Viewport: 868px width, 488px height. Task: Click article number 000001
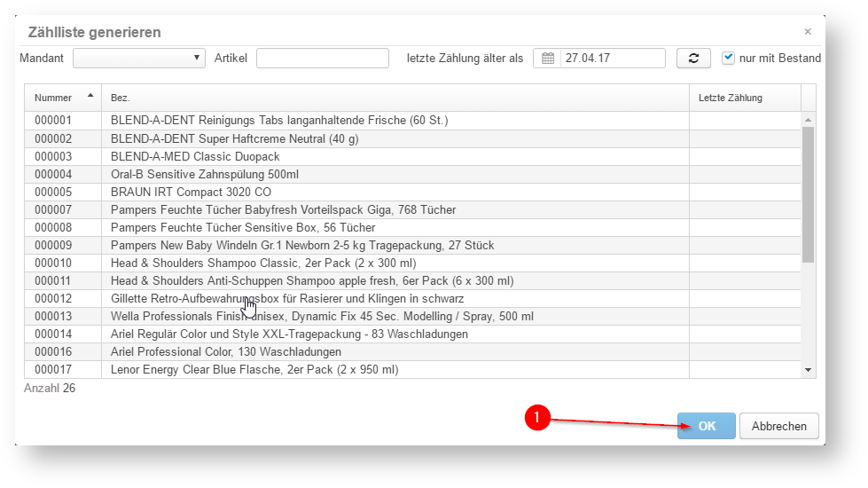coord(53,120)
